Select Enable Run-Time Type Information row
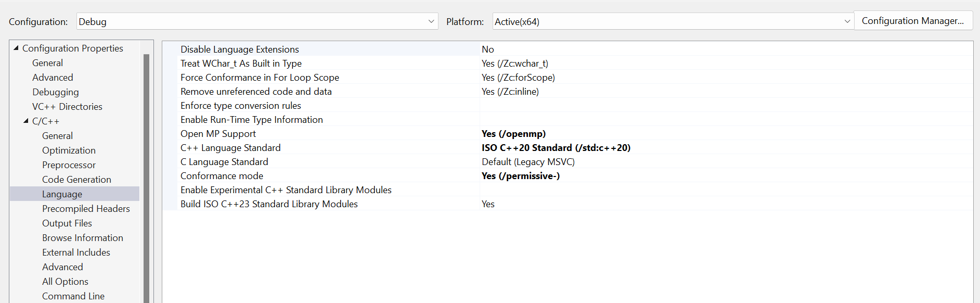The height and width of the screenshot is (303, 980). (567, 120)
